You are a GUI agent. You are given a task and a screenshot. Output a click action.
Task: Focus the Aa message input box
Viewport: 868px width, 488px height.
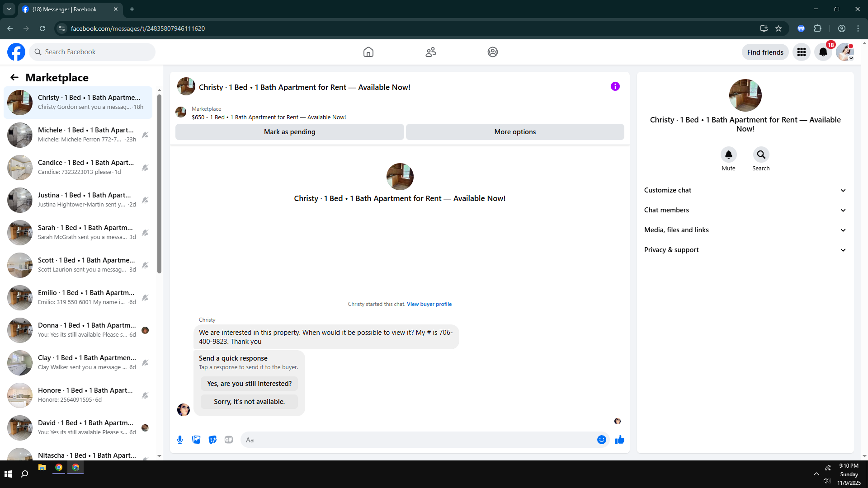point(418,440)
